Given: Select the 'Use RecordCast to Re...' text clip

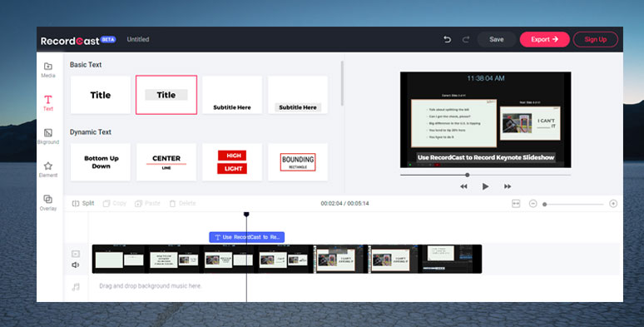Looking at the screenshot, I should [x=247, y=237].
